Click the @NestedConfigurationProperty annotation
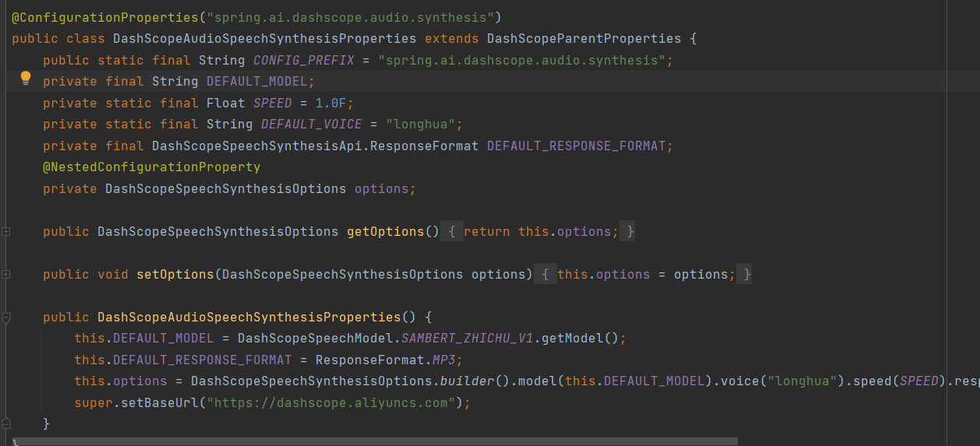 [x=152, y=167]
